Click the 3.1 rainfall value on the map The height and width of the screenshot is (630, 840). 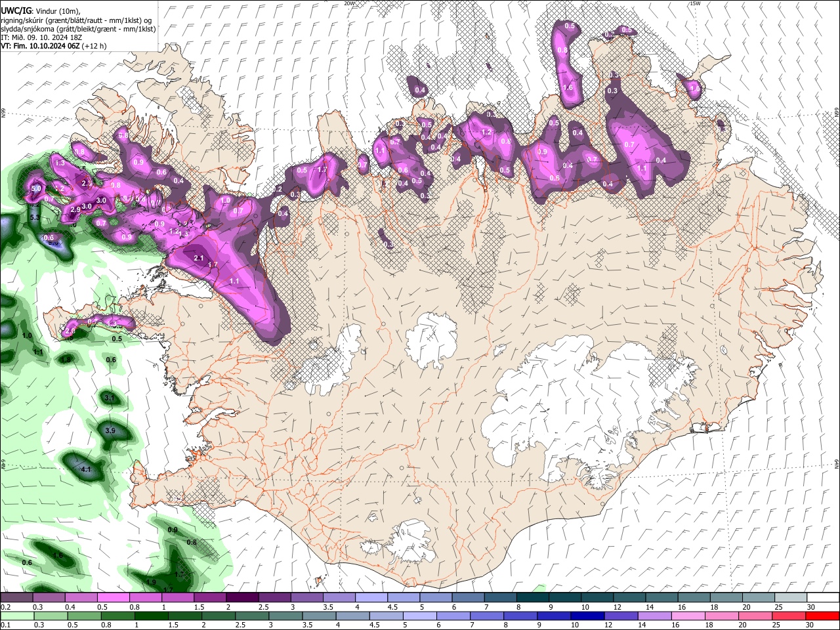(110, 398)
